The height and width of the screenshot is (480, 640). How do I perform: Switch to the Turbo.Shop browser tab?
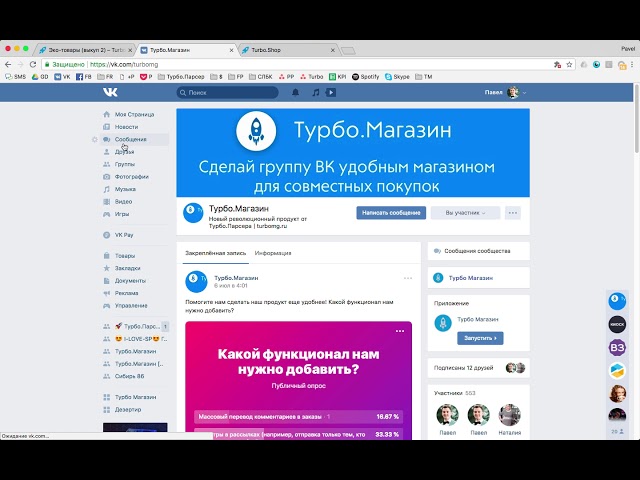pos(288,50)
